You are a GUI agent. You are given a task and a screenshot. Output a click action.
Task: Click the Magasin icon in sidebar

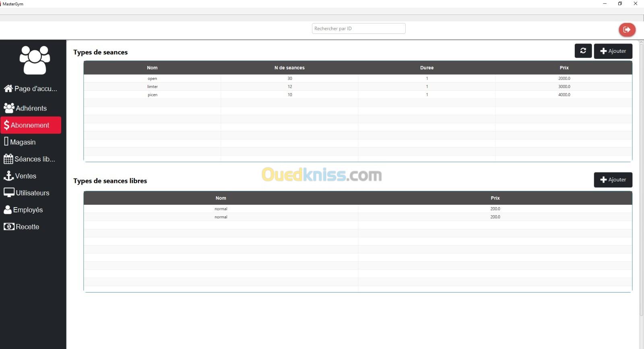6,141
